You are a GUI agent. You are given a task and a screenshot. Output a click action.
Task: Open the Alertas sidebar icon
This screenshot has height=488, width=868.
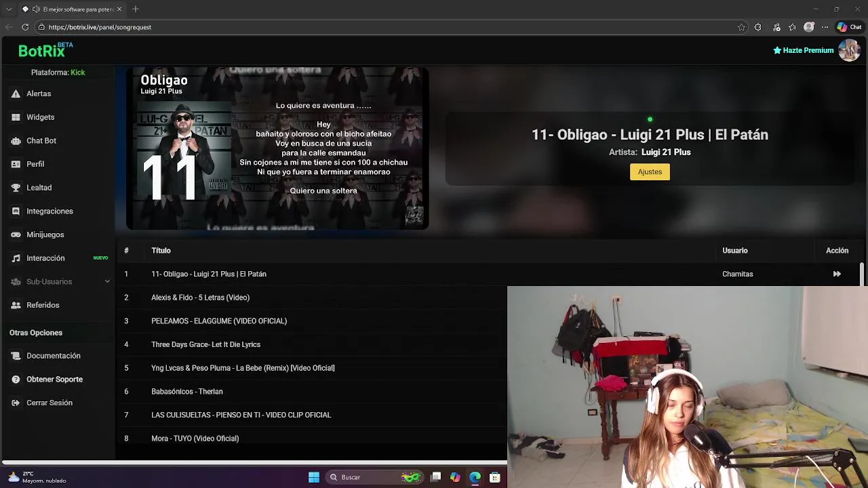[x=16, y=94]
